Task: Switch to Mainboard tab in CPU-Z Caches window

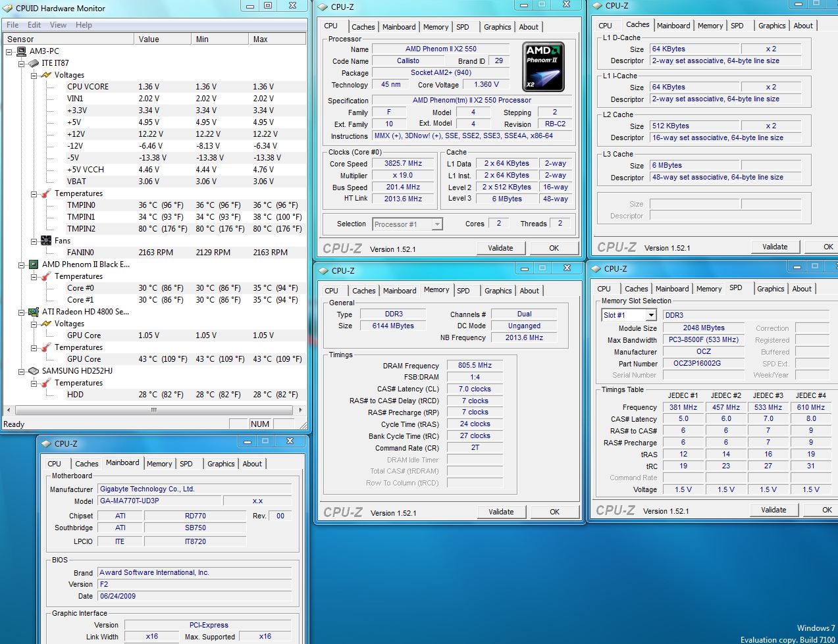Action: coord(673,26)
